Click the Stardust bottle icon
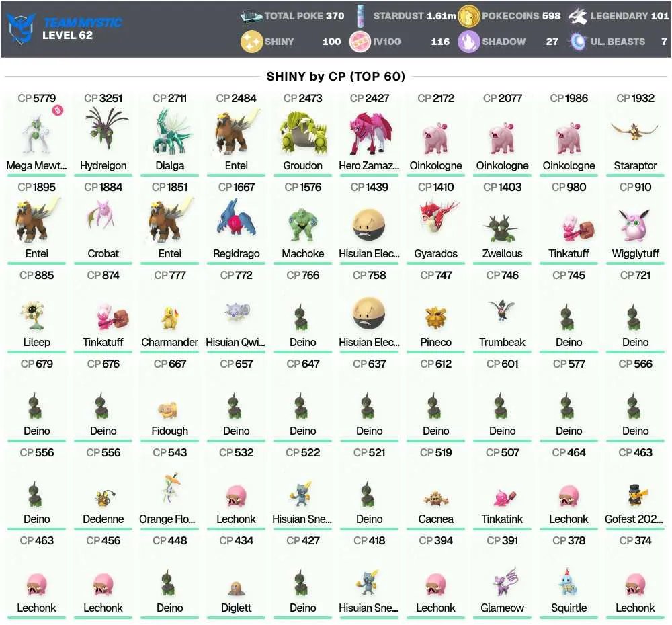 click(x=360, y=16)
